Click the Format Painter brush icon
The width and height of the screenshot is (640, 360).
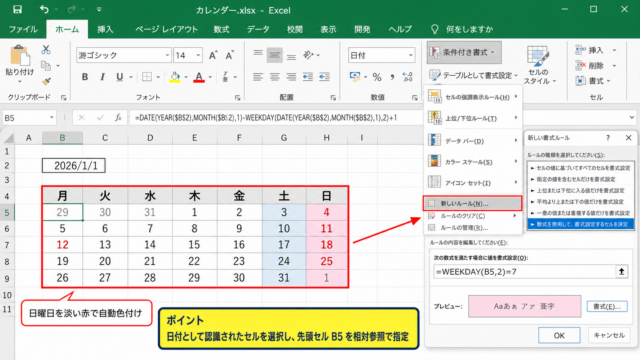point(46,81)
